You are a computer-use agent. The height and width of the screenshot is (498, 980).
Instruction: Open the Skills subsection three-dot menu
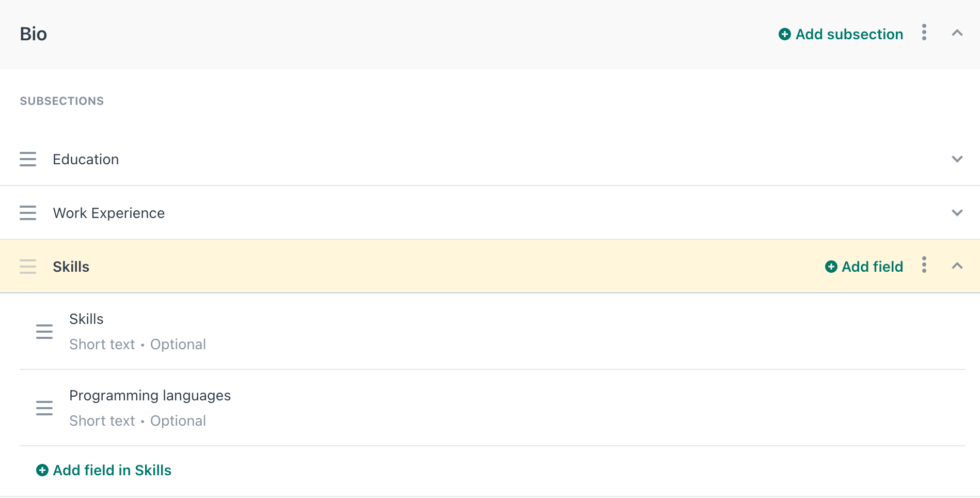coord(924,265)
